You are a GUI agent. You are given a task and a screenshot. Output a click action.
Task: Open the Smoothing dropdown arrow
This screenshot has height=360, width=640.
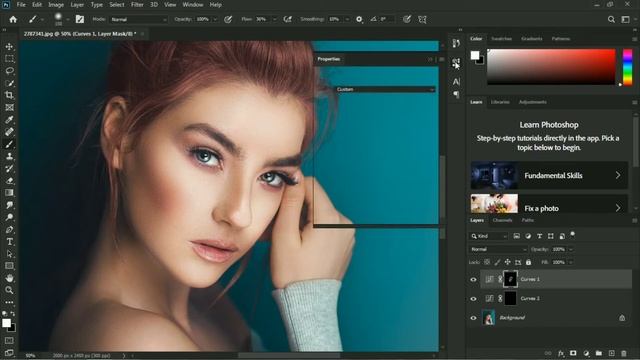click(347, 19)
